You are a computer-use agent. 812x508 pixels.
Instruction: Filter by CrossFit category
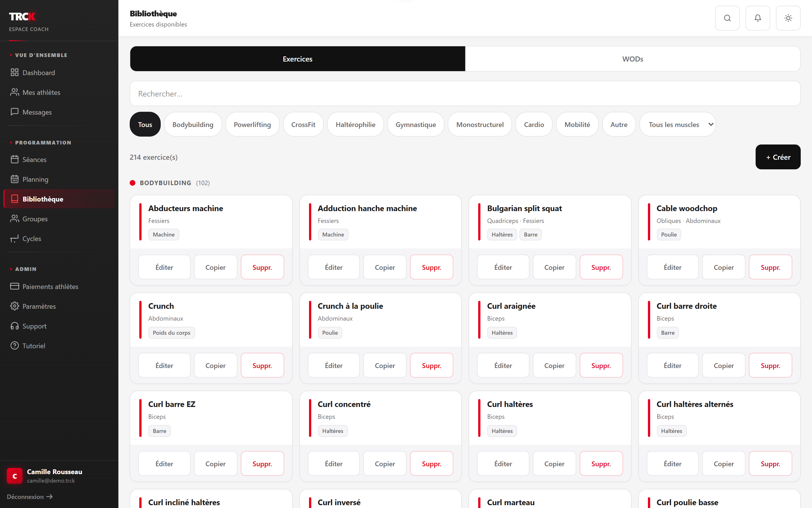(x=303, y=124)
